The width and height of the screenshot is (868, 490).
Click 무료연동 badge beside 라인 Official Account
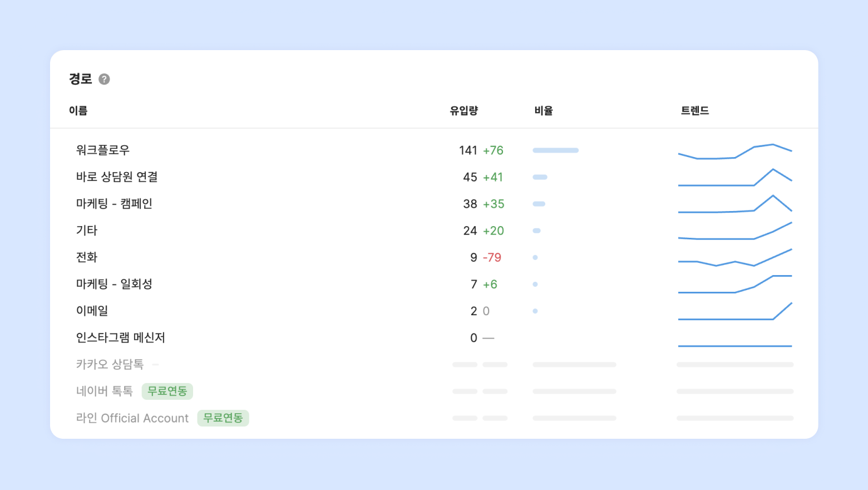coord(223,418)
